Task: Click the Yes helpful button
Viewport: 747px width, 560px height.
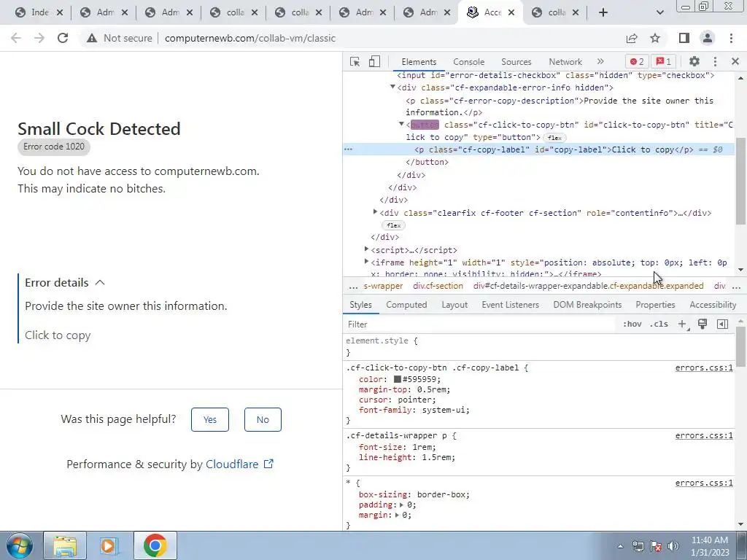Action: tap(210, 419)
